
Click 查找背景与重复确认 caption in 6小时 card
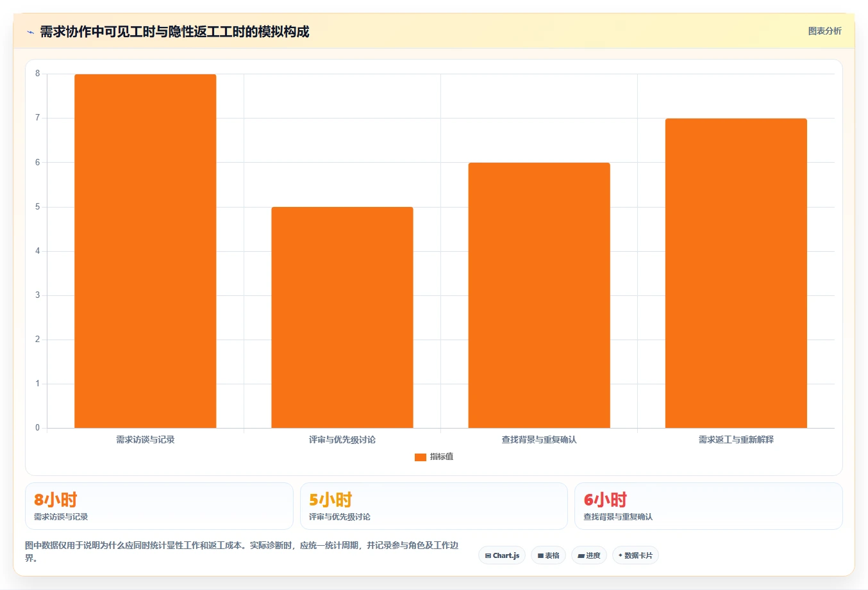pyautogui.click(x=618, y=517)
